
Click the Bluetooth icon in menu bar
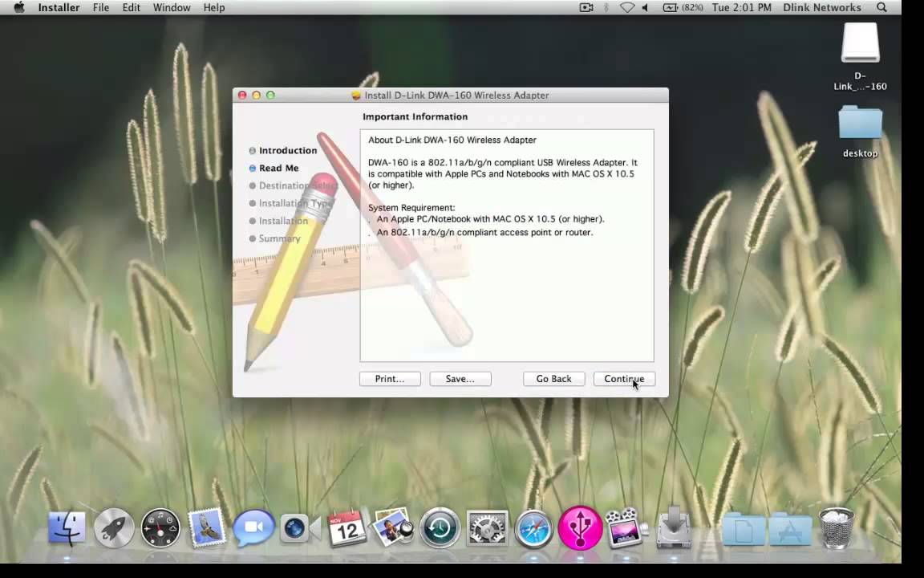(606, 8)
